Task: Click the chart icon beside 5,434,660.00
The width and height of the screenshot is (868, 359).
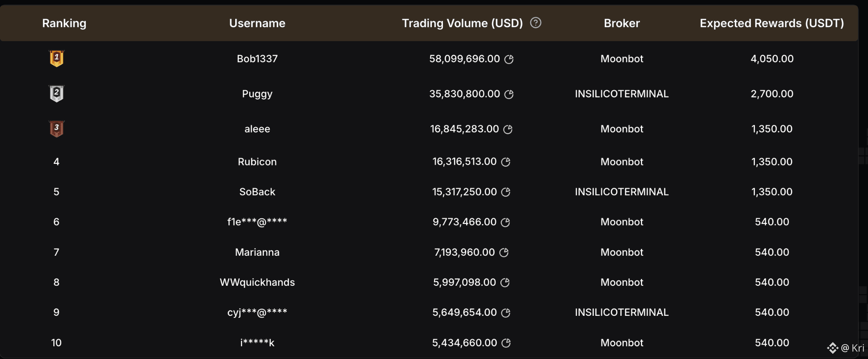Action: pos(506,343)
